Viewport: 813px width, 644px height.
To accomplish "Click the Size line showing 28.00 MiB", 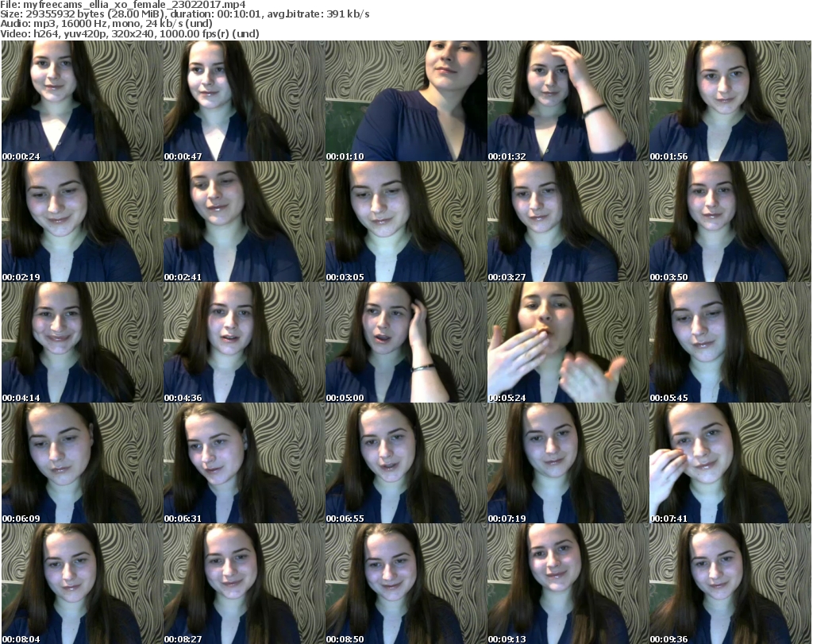I will click(184, 14).
